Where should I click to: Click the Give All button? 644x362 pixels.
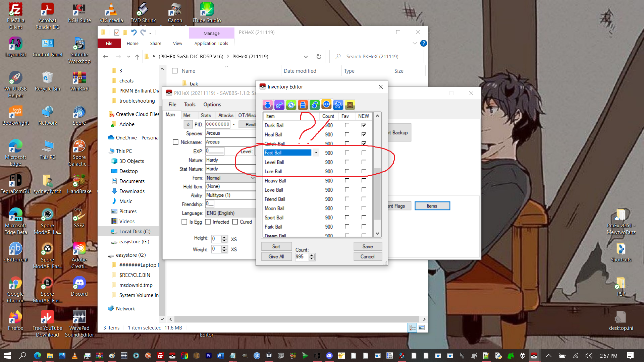tap(276, 257)
